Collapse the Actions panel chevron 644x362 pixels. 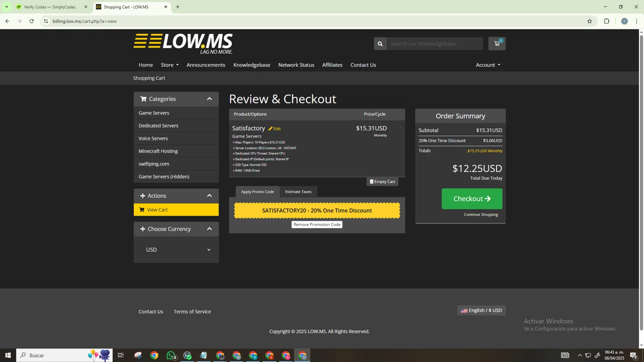pos(210,196)
